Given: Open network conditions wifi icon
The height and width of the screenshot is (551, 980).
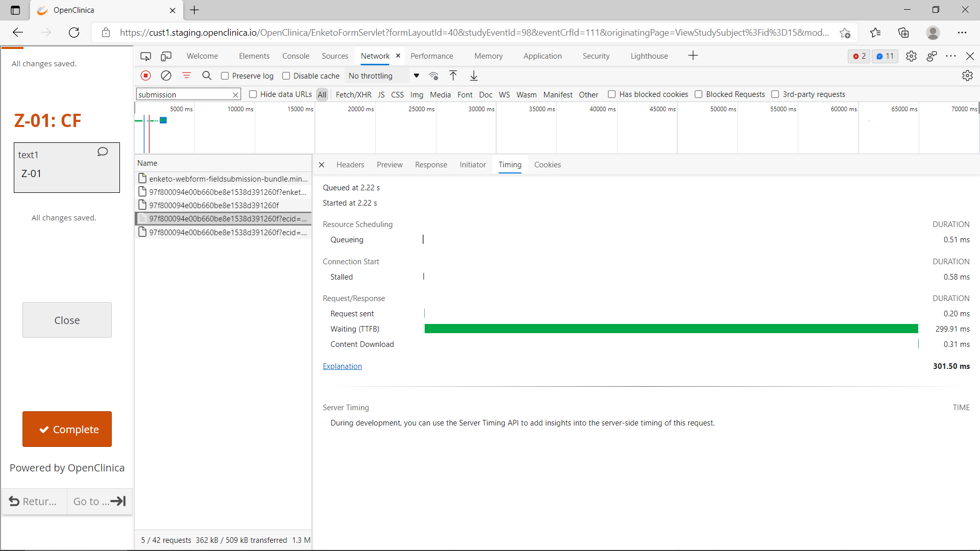Looking at the screenshot, I should (433, 76).
